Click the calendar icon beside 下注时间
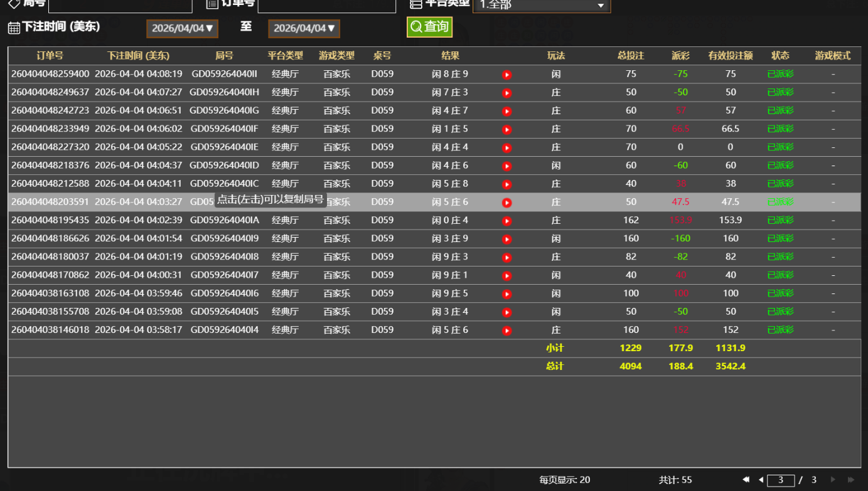The height and width of the screenshot is (491, 868). 14,28
